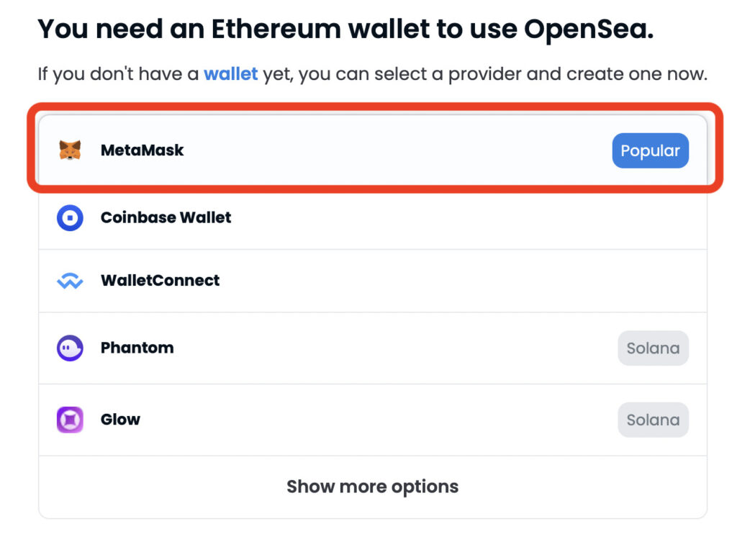This screenshot has height=560, width=737.
Task: Click the WalletConnect wave icon
Action: click(70, 281)
